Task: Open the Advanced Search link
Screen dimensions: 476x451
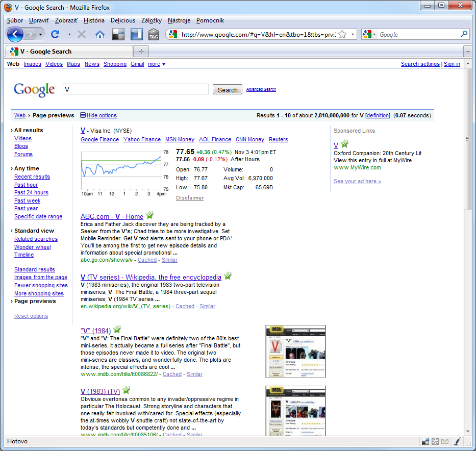Action: coord(261,89)
